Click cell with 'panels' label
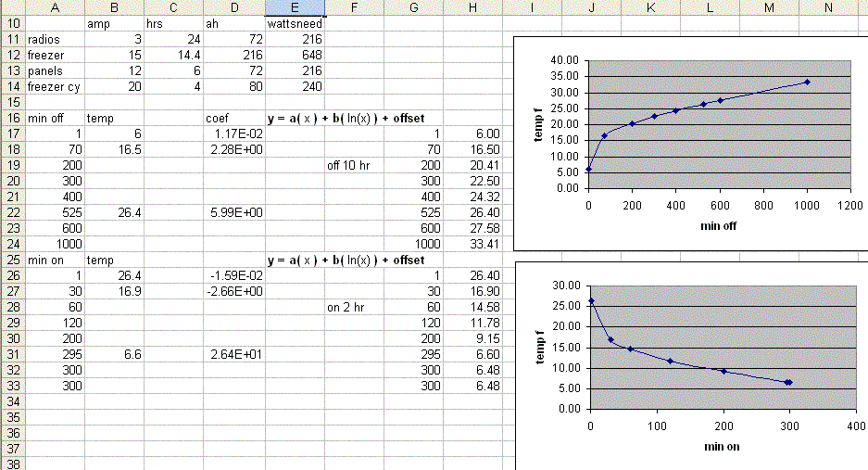 [56, 71]
